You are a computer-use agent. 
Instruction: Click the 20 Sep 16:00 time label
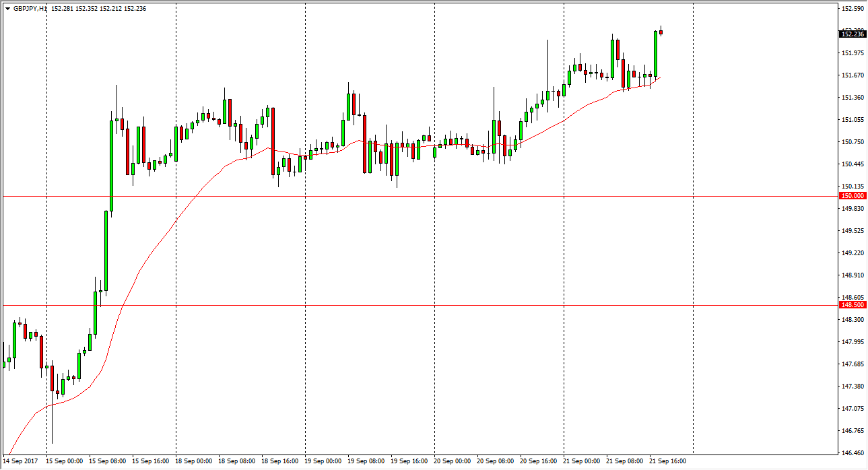click(539, 461)
